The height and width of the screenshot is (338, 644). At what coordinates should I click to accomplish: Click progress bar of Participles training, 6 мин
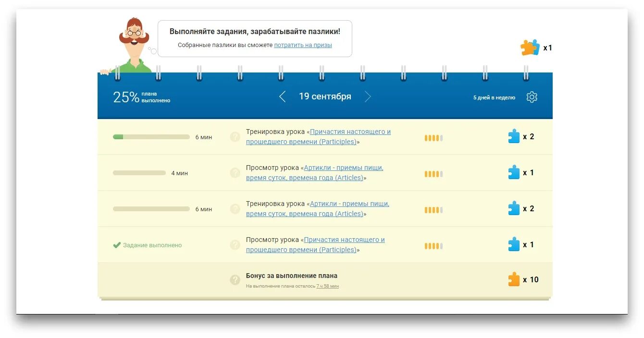point(151,137)
